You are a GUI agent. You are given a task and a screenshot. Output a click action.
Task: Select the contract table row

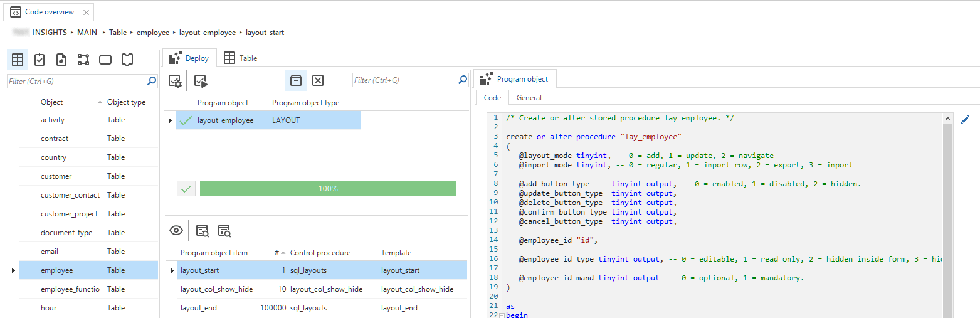[88, 139]
